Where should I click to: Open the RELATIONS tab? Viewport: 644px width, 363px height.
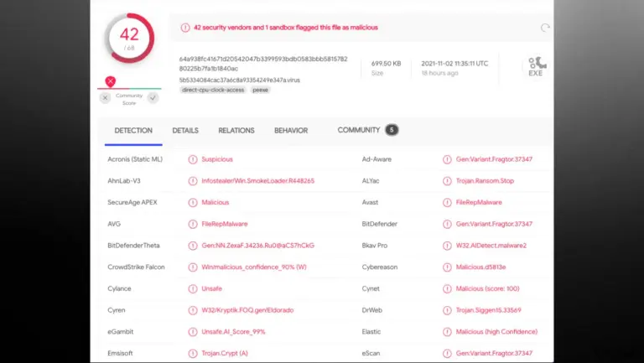[x=236, y=130]
